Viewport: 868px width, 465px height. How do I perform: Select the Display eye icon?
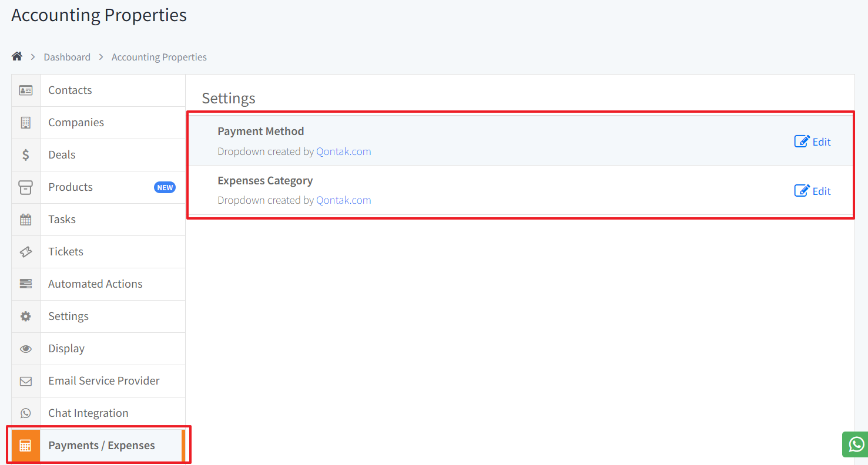26,348
